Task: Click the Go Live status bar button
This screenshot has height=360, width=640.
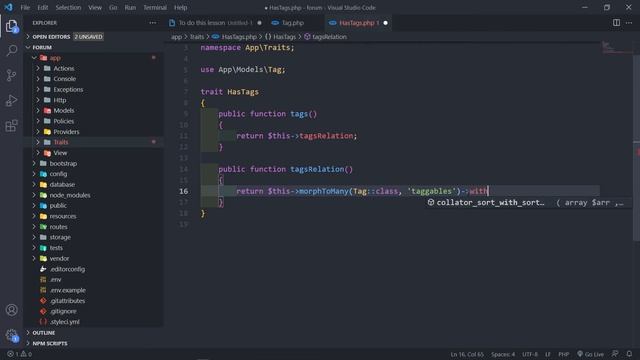Action: click(590, 354)
